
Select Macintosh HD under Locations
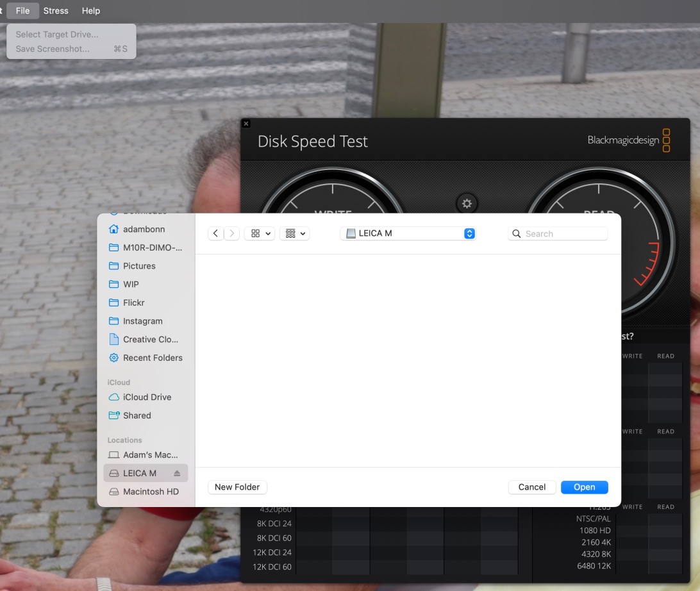click(x=151, y=492)
